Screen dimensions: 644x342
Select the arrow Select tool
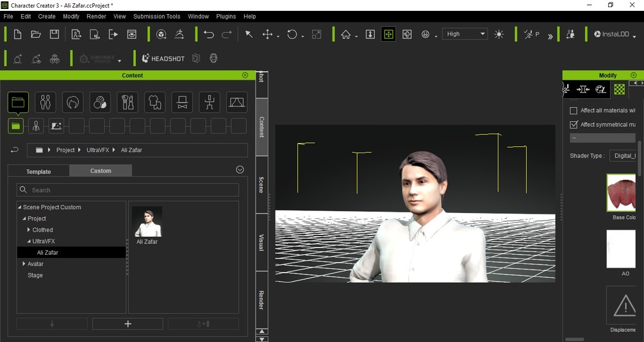pyautogui.click(x=249, y=34)
